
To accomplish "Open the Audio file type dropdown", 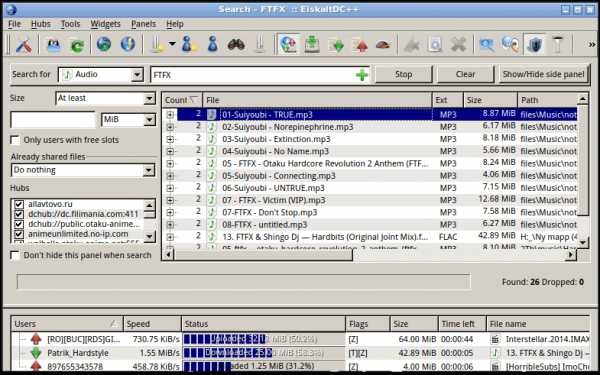I will [x=101, y=75].
